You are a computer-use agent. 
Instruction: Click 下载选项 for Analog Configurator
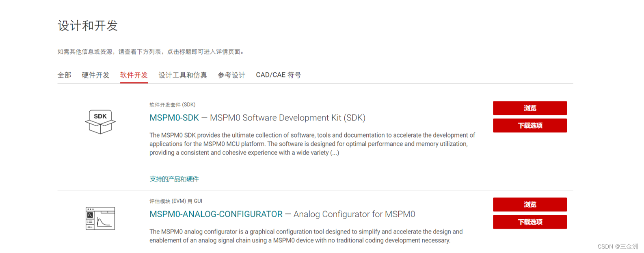[x=530, y=222]
